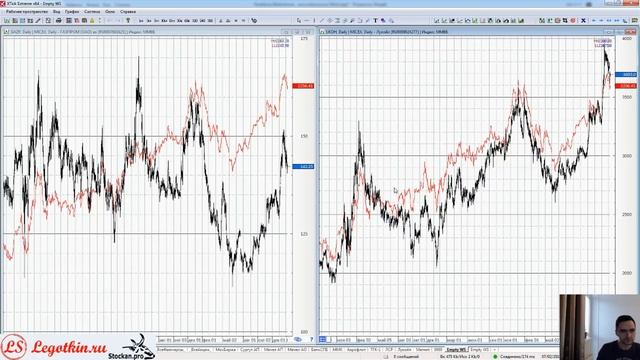Switch to the ЛСР workspace tab
The height and width of the screenshot is (360, 640).
point(389,350)
